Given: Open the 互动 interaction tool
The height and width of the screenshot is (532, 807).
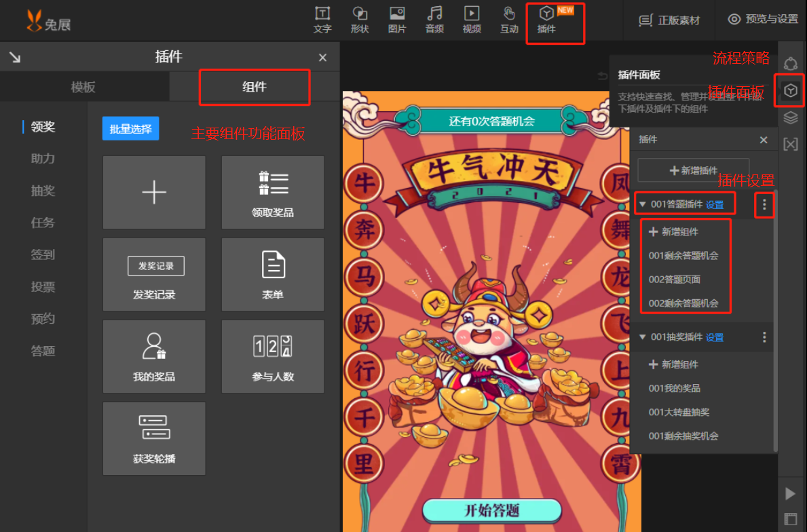Looking at the screenshot, I should tap(509, 20).
